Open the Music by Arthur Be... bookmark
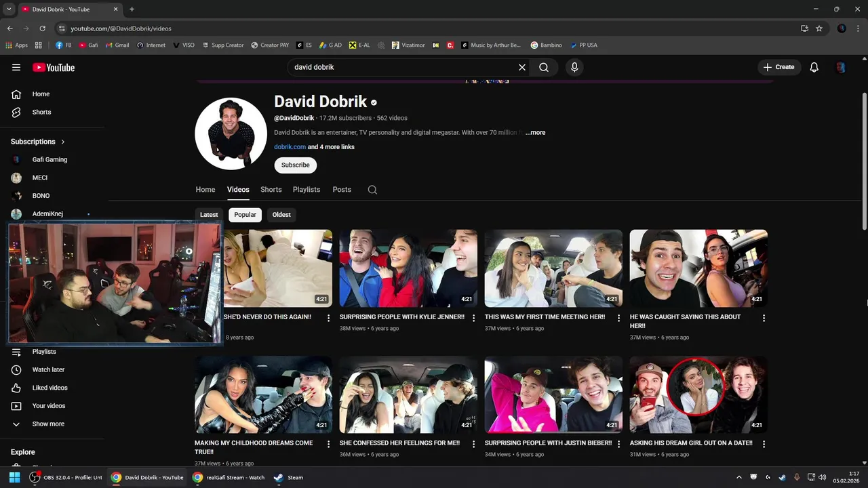The width and height of the screenshot is (868, 488). coord(491,45)
